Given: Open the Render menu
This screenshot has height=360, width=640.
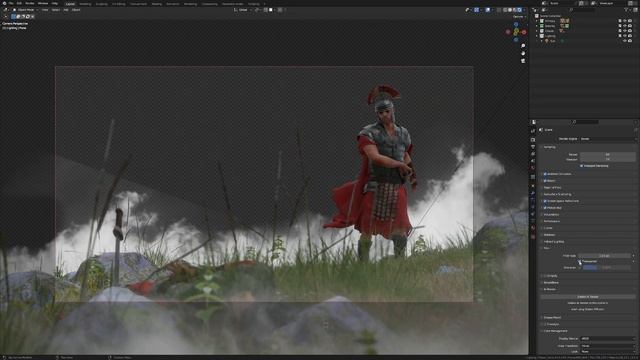Looking at the screenshot, I should click(30, 3).
